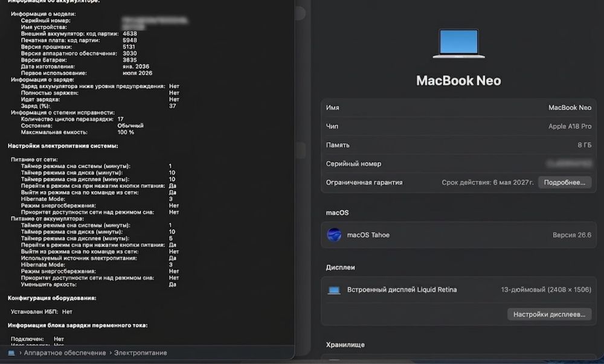This screenshot has width=604, height=364.
Task: Select Электропитание in the path bar
Action: [141, 353]
